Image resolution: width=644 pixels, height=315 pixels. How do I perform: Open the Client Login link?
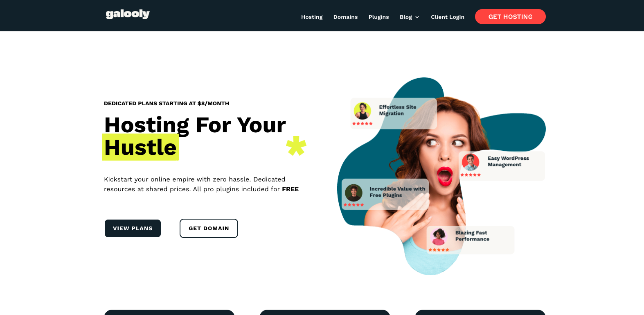pyautogui.click(x=448, y=17)
